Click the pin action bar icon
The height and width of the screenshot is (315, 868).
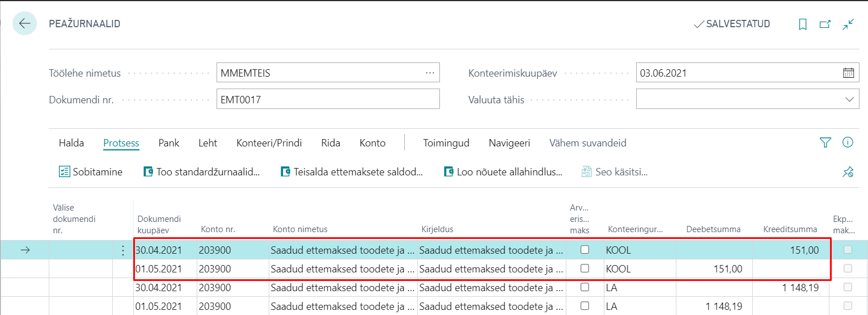(x=848, y=172)
